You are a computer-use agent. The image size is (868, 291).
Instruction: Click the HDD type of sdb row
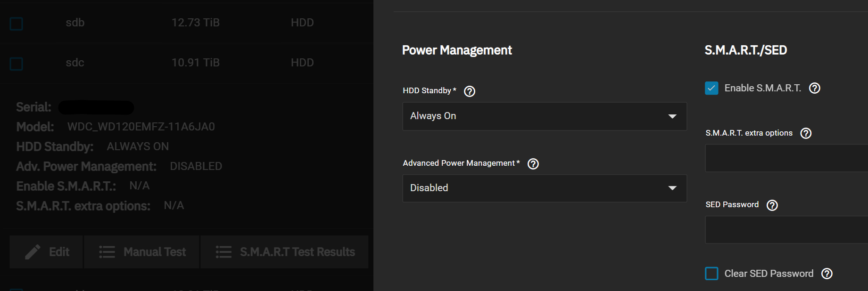coord(302,23)
